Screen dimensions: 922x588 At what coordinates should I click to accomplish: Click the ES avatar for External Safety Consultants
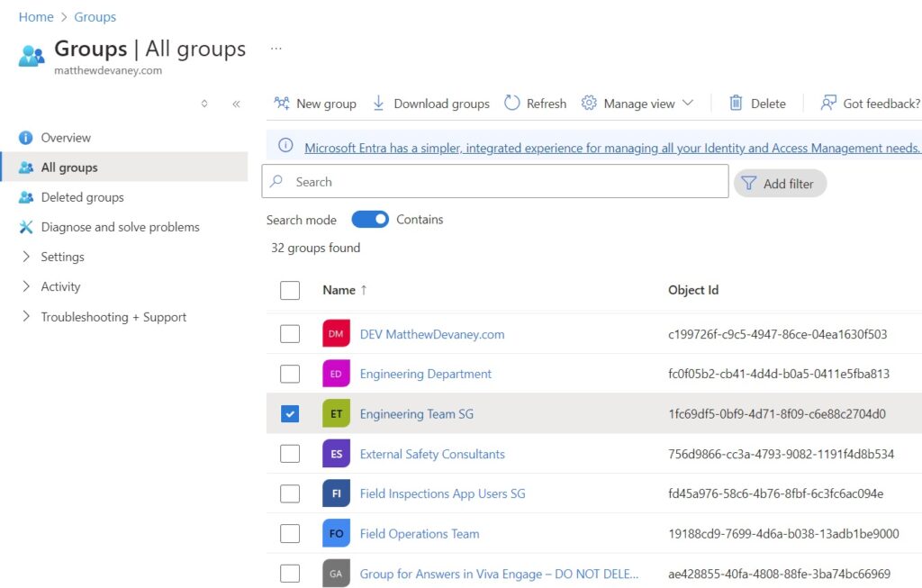click(337, 453)
